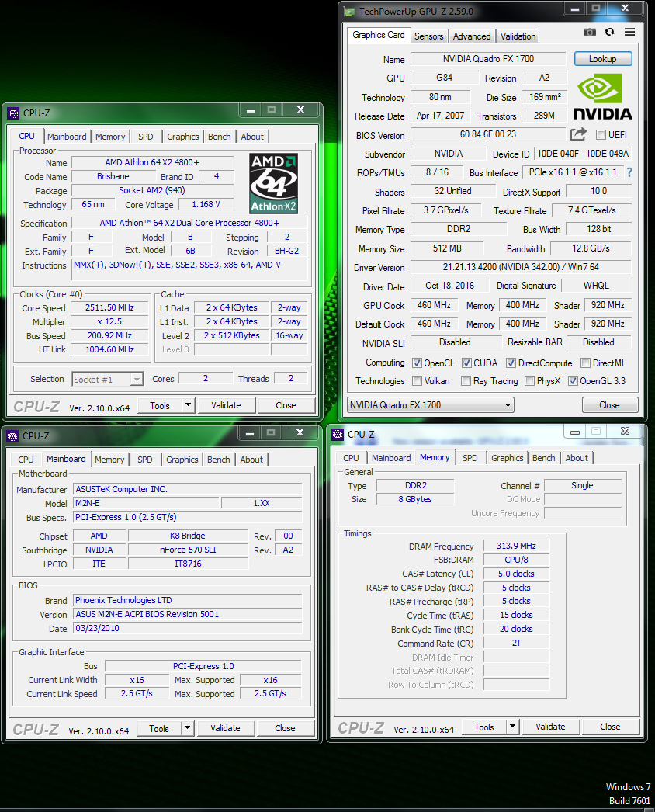The height and width of the screenshot is (812, 655).
Task: Click the CPU-Z icon in Memory window title
Action: point(338,435)
